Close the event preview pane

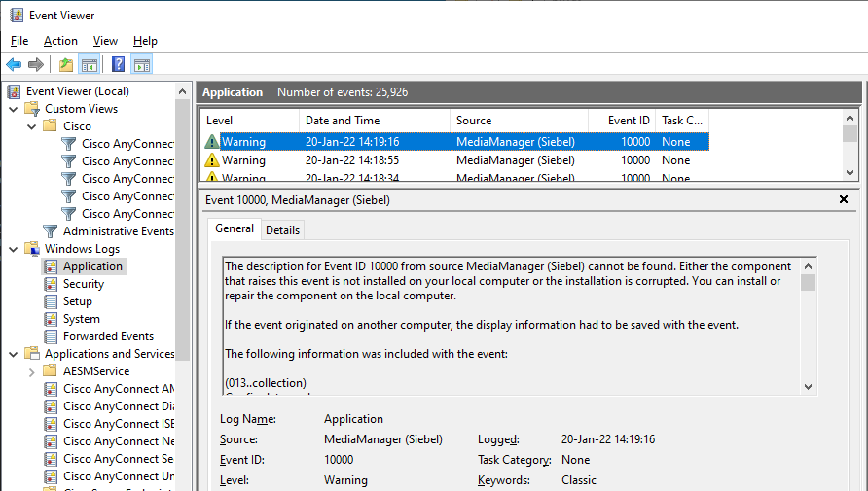[x=843, y=199]
